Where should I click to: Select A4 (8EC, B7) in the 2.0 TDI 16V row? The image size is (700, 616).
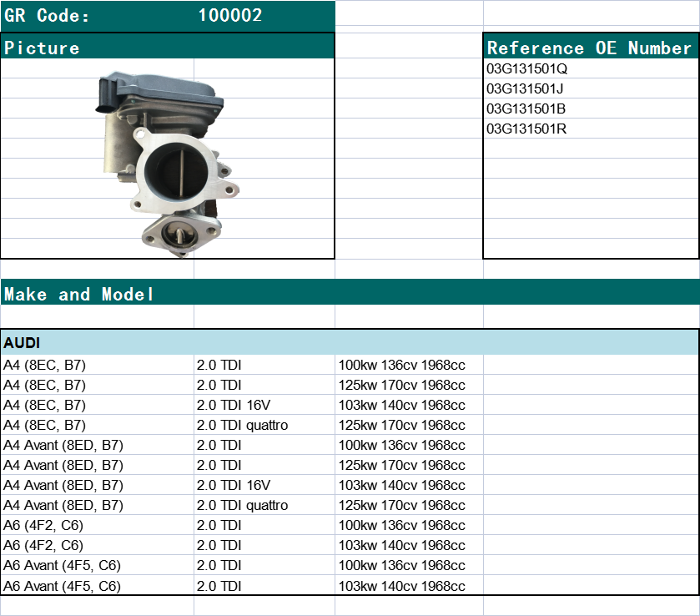(44, 405)
